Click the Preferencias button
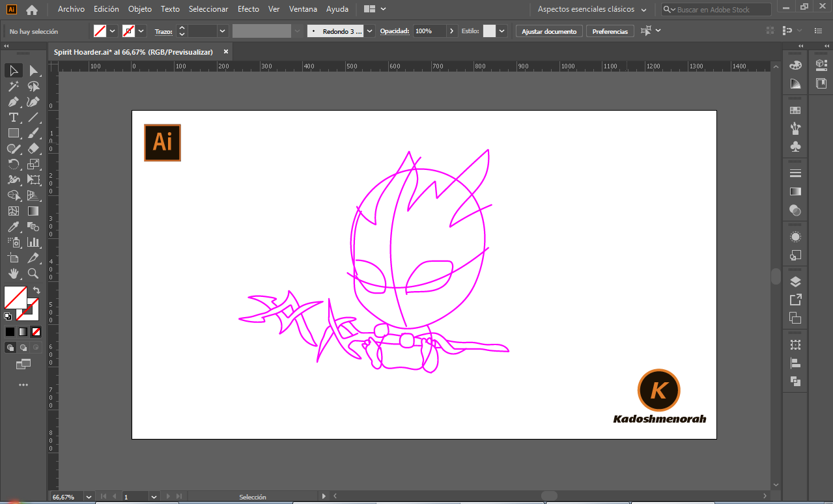The height and width of the screenshot is (504, 833). pos(610,31)
